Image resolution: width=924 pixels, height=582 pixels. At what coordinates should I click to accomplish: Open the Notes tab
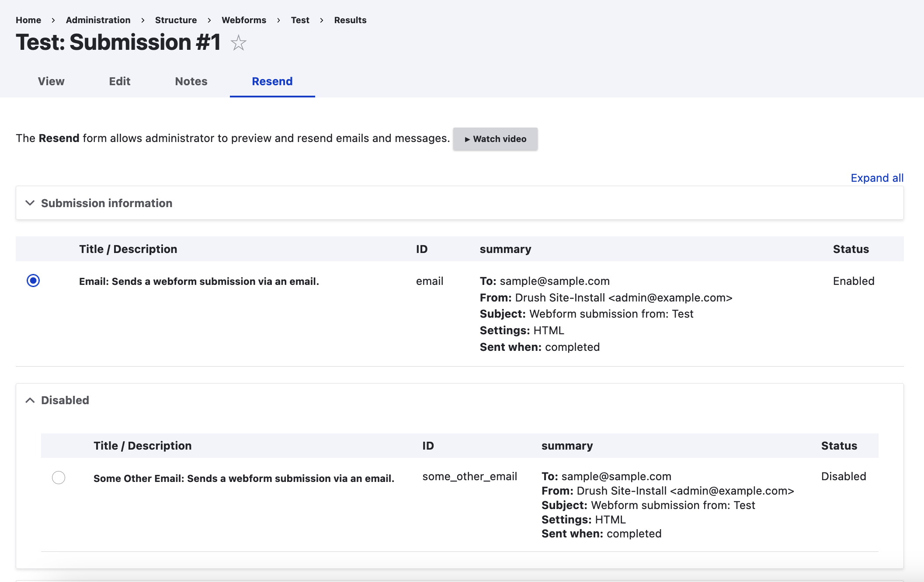(x=191, y=81)
